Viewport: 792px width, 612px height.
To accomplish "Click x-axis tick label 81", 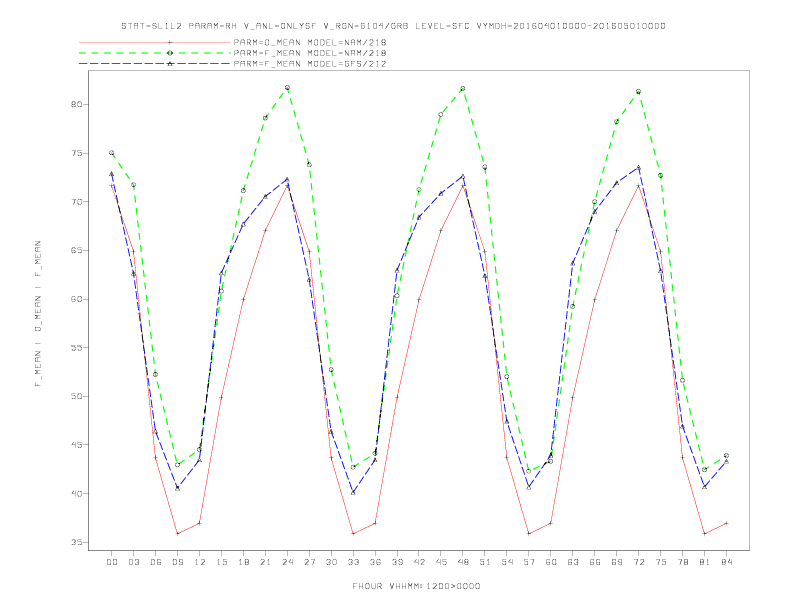I will tap(705, 562).
